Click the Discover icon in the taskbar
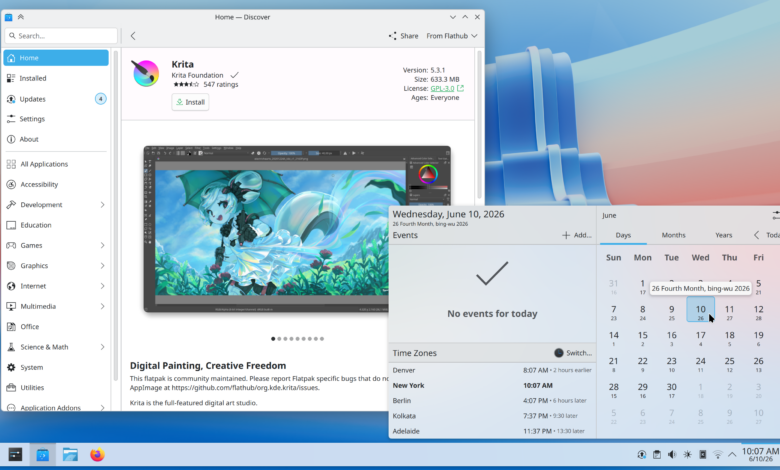The image size is (780, 470). click(x=43, y=455)
